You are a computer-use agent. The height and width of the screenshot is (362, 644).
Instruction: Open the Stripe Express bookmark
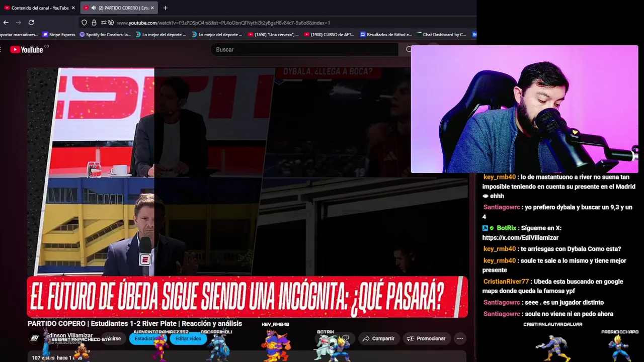(x=59, y=35)
